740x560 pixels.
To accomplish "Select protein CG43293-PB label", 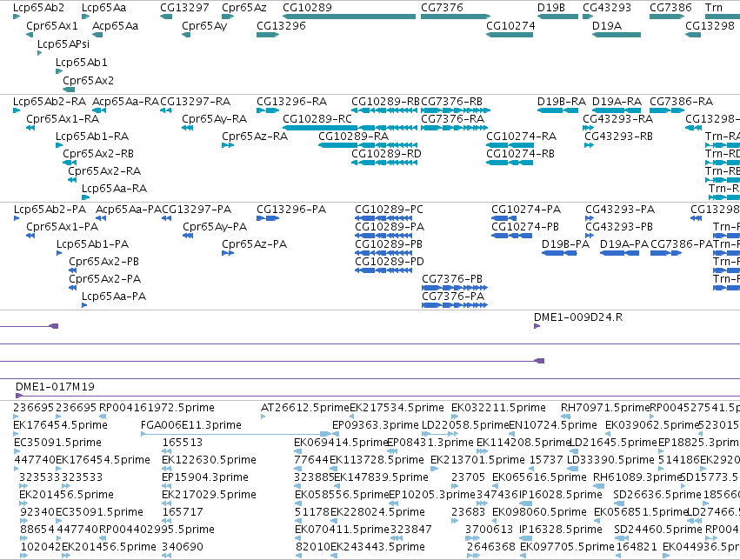I will pyautogui.click(x=619, y=227).
